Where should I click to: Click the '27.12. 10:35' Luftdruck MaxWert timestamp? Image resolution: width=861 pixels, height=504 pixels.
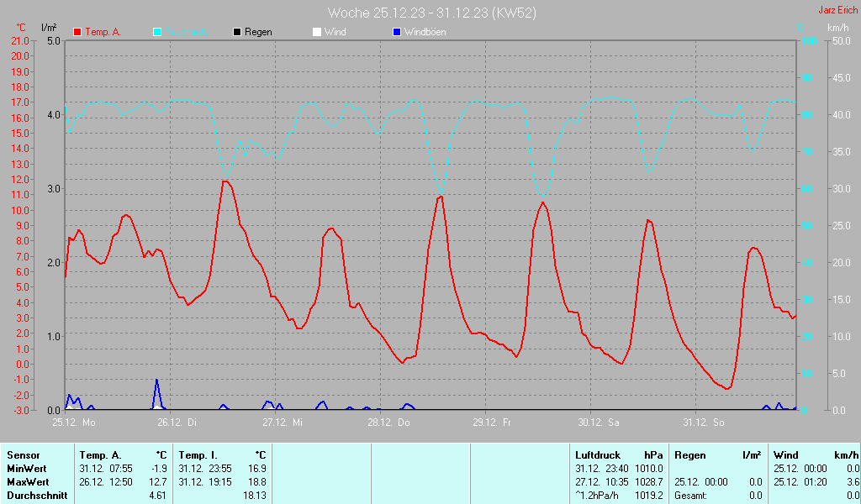pos(602,482)
